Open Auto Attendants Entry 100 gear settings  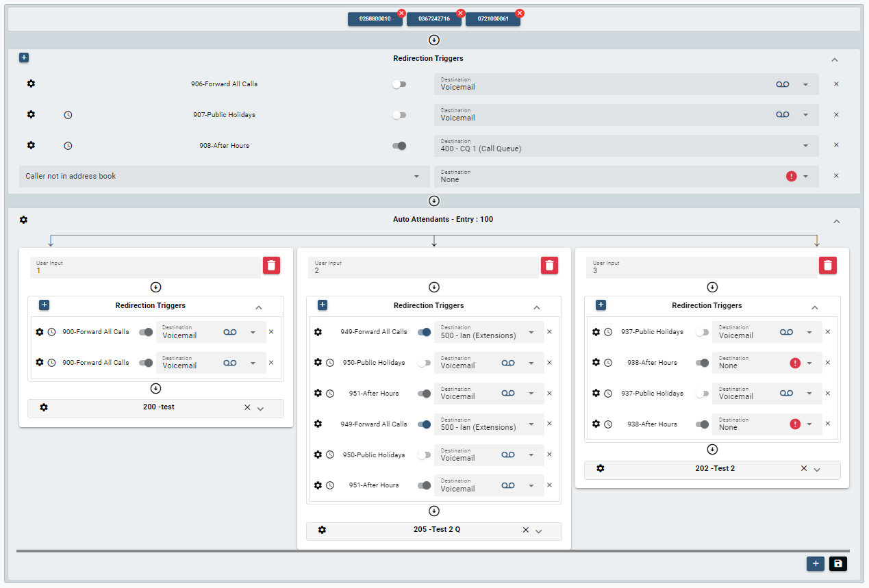(x=24, y=220)
